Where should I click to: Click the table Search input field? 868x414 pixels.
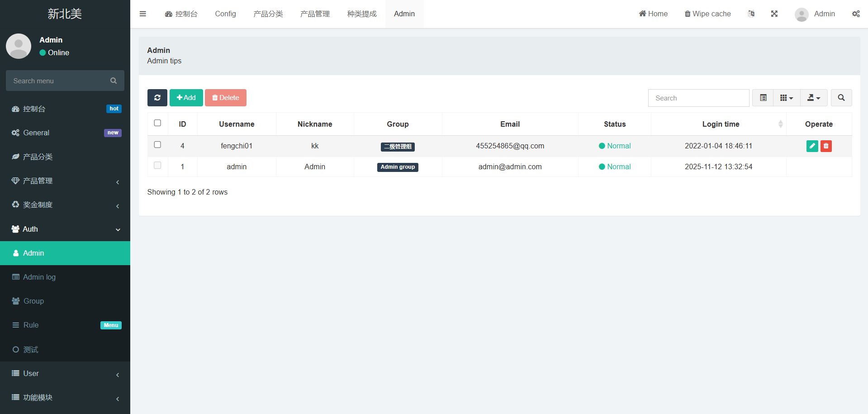(698, 98)
